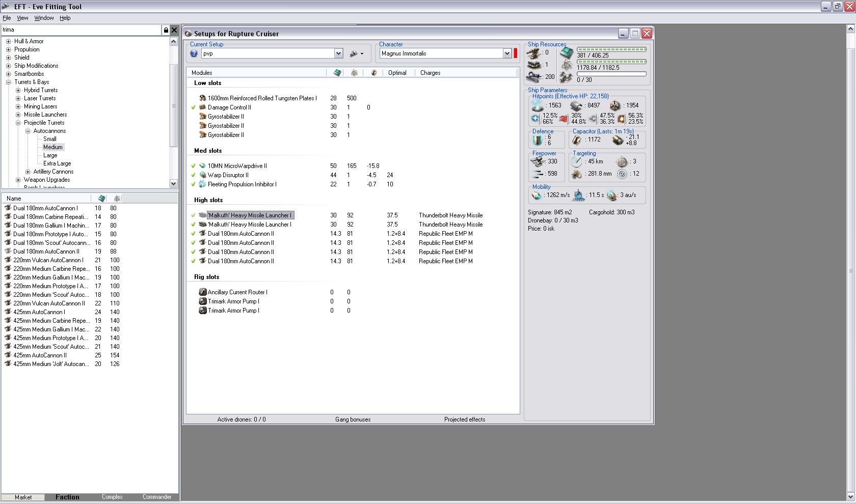Click the ship icon next to the setup dropdown
Screen dimensions: 856x504
click(x=354, y=53)
